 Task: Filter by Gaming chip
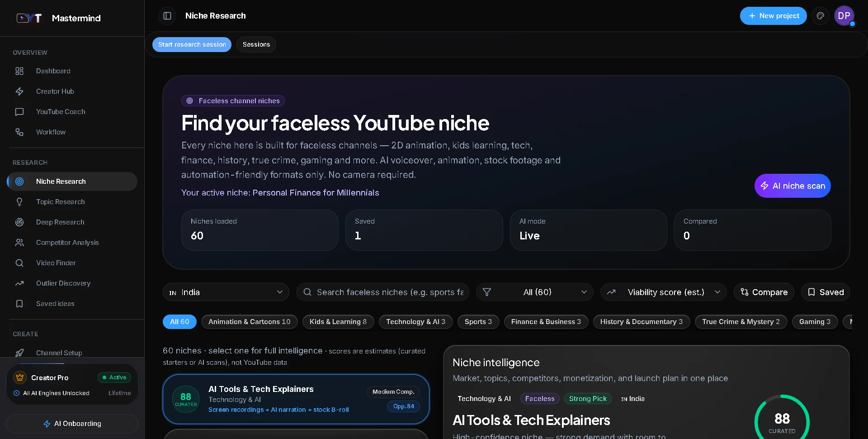[x=815, y=322]
